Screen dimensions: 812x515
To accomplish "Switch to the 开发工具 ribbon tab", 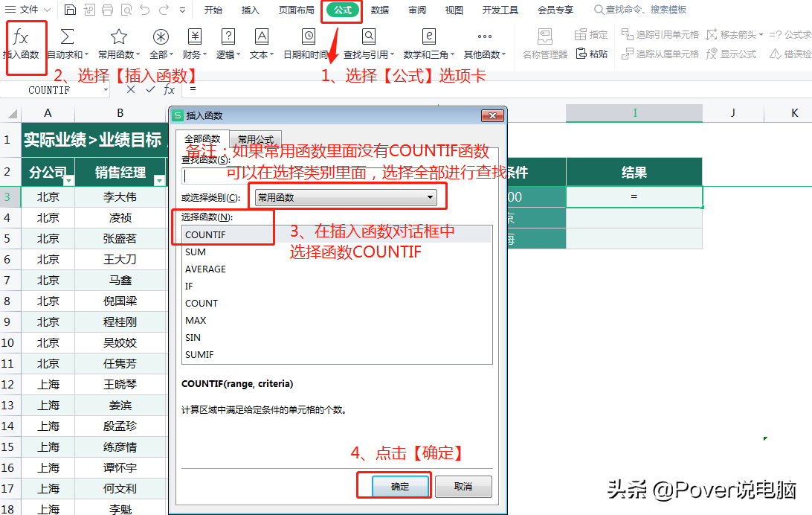I will coord(500,10).
